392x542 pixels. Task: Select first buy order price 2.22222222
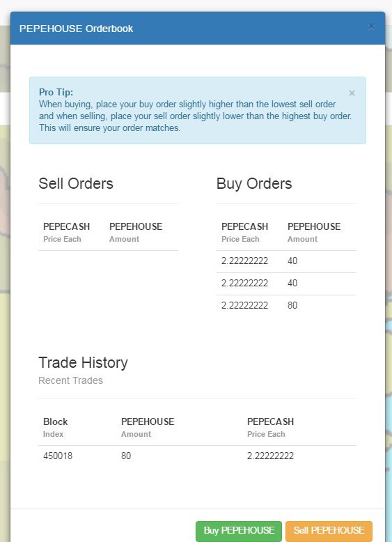[x=244, y=261]
